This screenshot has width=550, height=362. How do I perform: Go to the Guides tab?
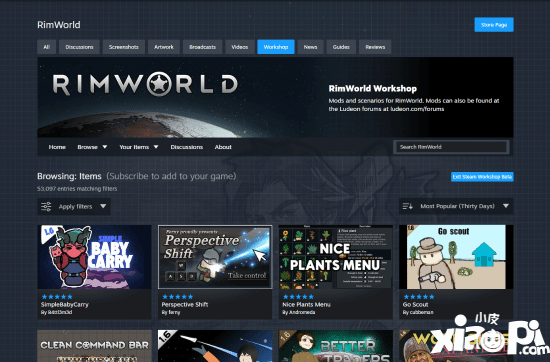[341, 47]
